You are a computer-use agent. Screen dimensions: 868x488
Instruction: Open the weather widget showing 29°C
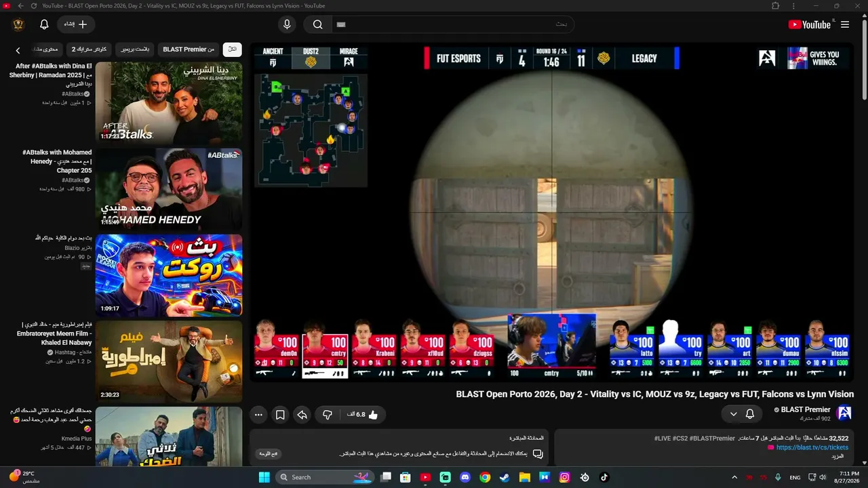(x=24, y=477)
